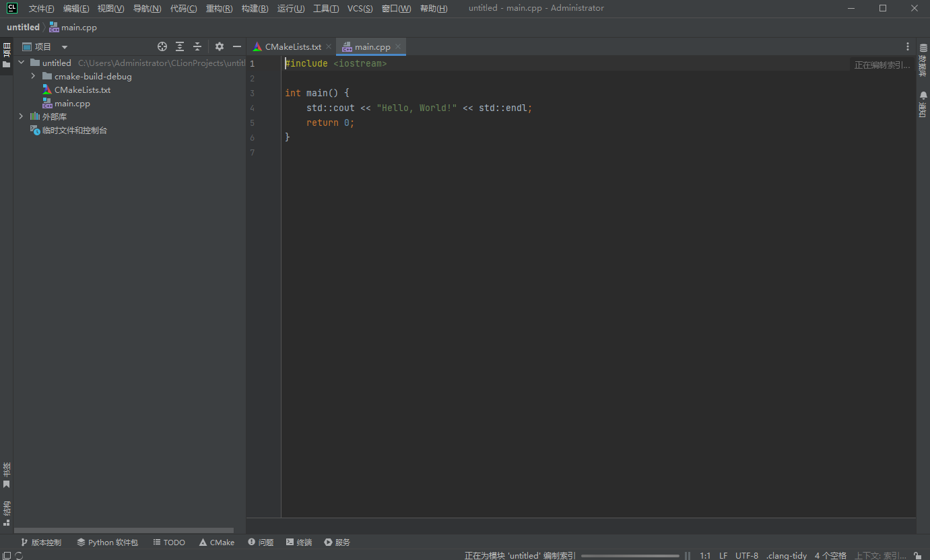Open the 终端 terminal tool window
The image size is (930, 560).
tap(299, 542)
